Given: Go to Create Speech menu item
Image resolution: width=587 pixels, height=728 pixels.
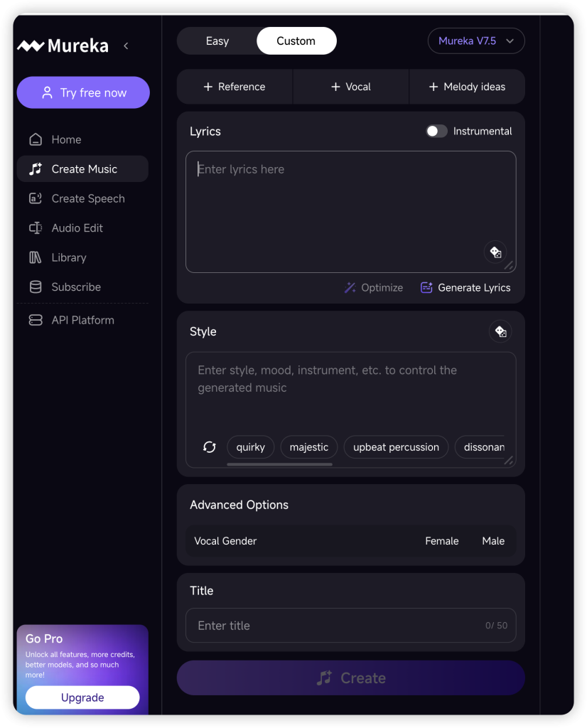Looking at the screenshot, I should [87, 198].
